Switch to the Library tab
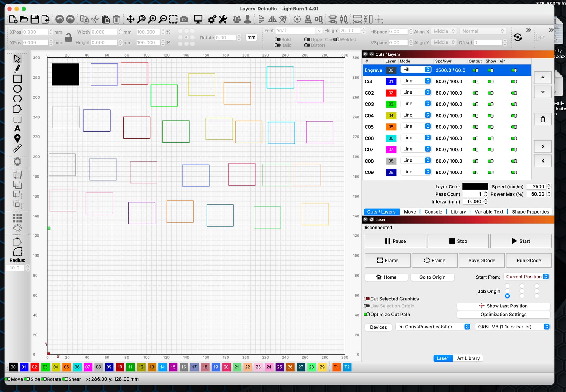 pyautogui.click(x=458, y=212)
